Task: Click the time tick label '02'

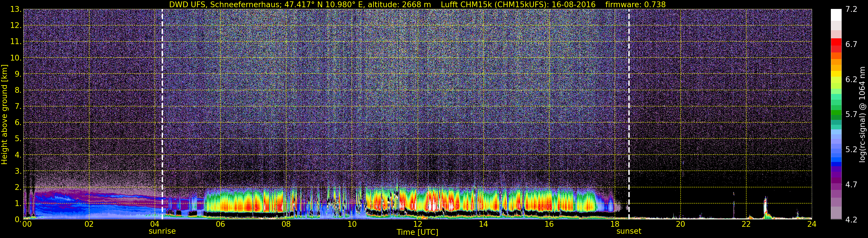Action: [x=89, y=224]
